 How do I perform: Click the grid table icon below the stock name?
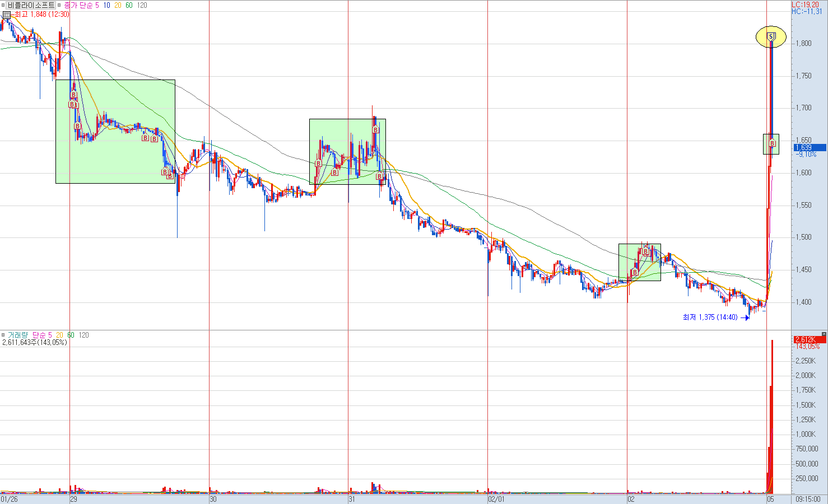point(6,15)
